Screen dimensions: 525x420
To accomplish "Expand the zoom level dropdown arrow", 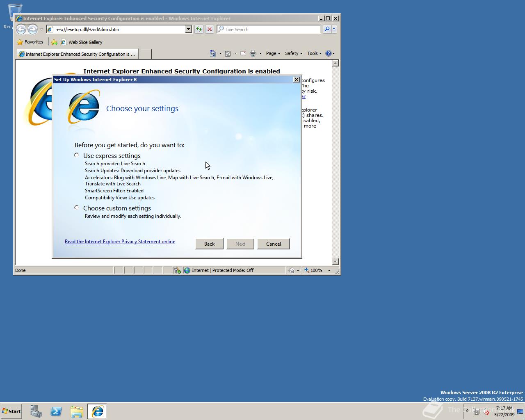I will click(329, 270).
